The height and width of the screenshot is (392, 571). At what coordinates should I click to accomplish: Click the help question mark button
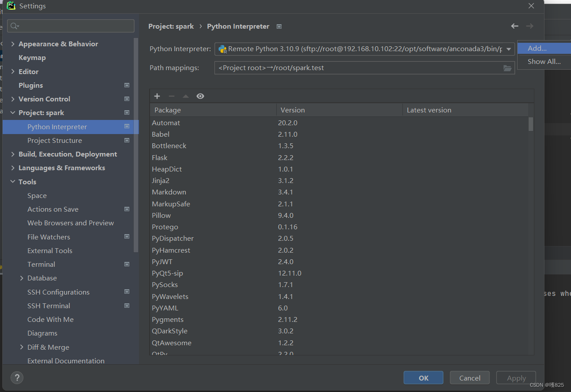point(17,377)
